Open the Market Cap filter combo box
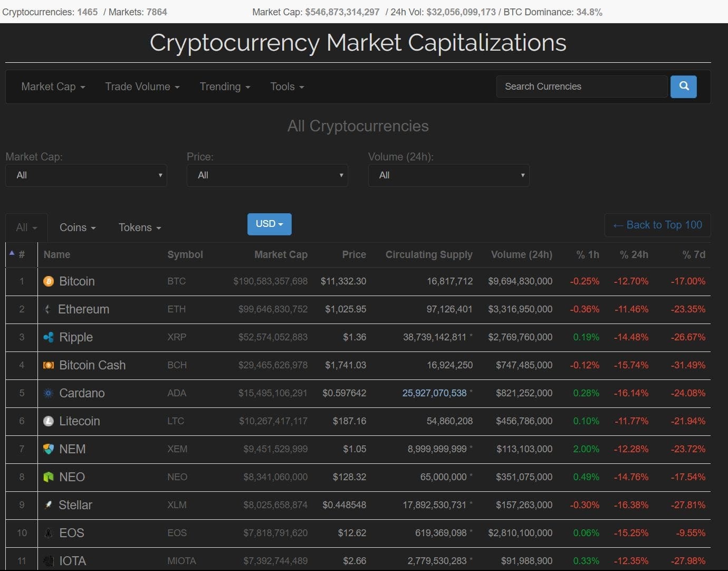 (86, 175)
